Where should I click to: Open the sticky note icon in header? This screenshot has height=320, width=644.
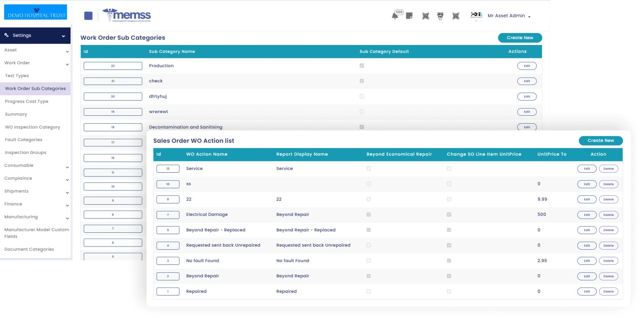(x=409, y=16)
